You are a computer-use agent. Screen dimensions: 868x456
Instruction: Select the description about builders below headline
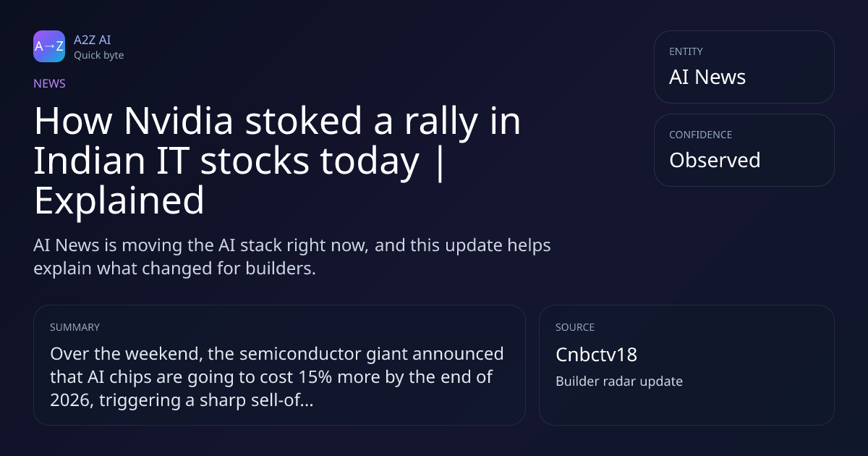(292, 256)
